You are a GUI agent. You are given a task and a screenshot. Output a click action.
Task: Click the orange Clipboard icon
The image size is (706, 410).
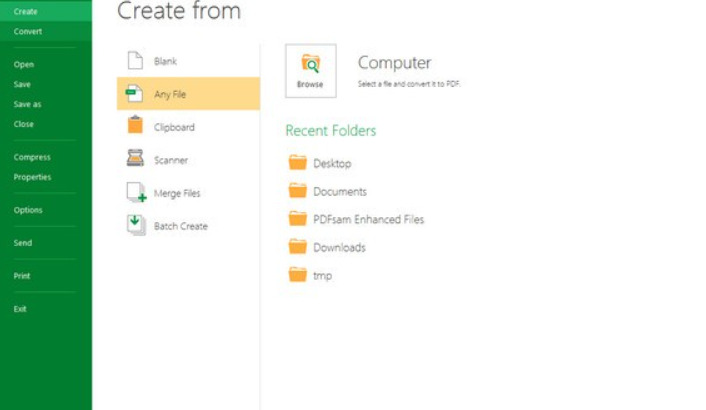pos(135,125)
